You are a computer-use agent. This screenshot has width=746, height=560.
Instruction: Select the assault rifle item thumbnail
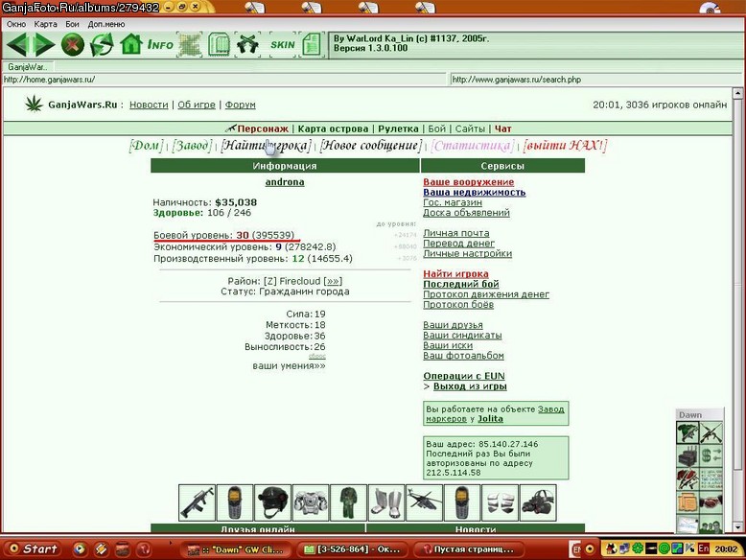[197, 502]
